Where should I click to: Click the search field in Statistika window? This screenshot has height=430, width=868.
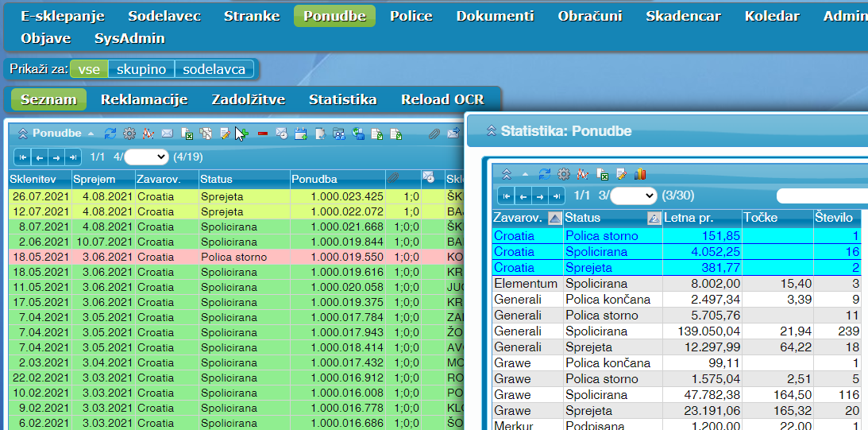(x=822, y=196)
